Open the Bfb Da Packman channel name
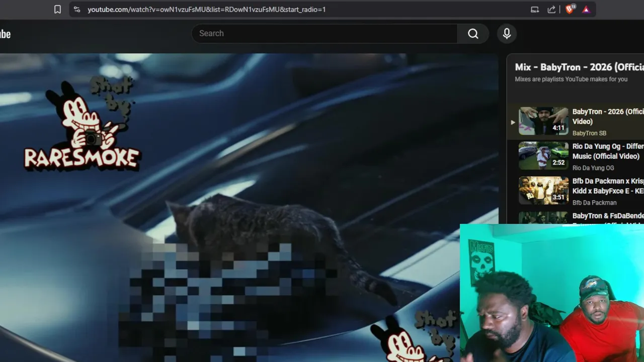The width and height of the screenshot is (644, 362). pyautogui.click(x=594, y=203)
